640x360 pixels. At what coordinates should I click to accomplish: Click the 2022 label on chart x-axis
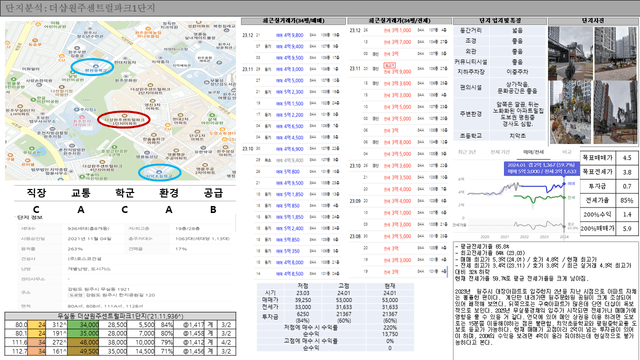pyautogui.click(x=524, y=237)
